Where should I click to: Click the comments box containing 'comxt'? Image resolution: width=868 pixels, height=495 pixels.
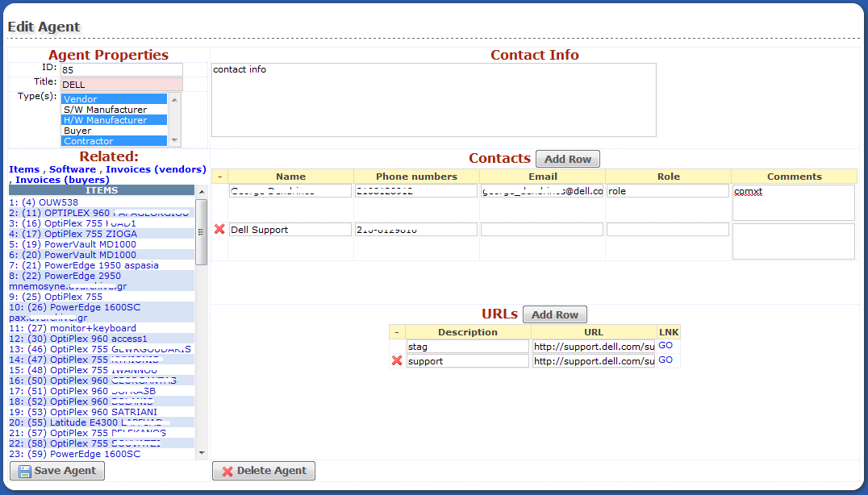point(794,202)
